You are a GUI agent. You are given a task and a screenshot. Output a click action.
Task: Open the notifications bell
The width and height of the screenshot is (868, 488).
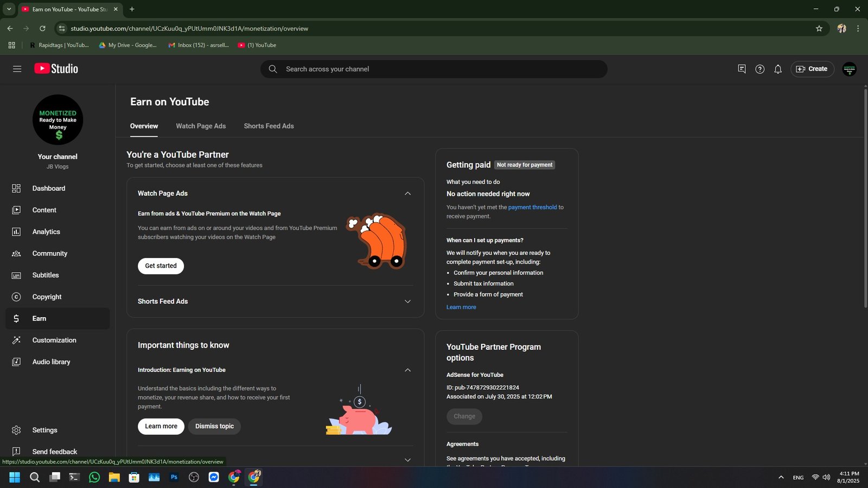coord(778,69)
